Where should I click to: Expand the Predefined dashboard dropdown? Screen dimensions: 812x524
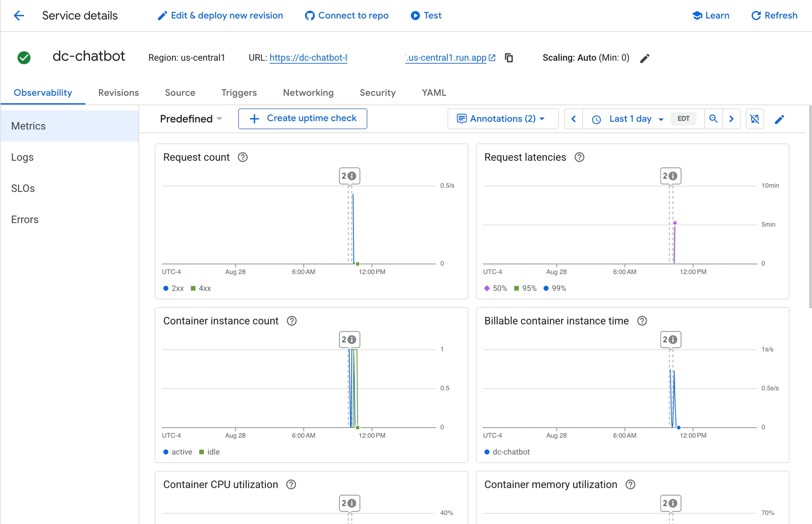click(191, 119)
